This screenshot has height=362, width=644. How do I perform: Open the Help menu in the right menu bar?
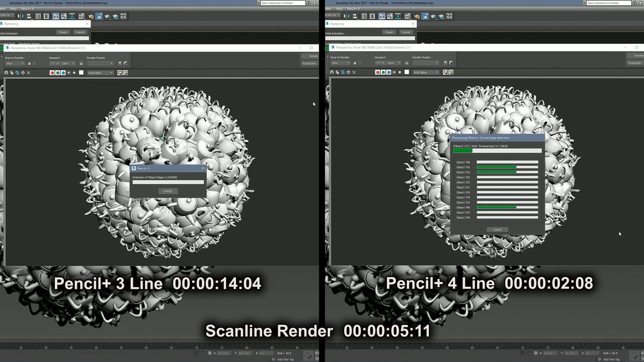click(339, 9)
